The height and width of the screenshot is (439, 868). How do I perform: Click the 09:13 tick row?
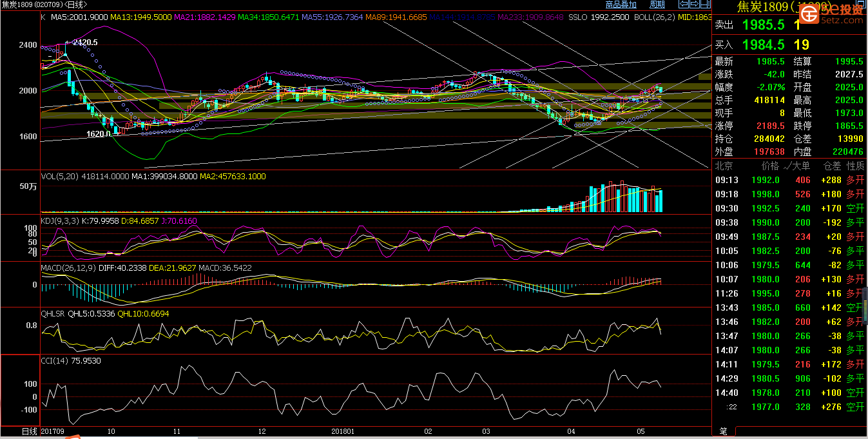tap(789, 180)
